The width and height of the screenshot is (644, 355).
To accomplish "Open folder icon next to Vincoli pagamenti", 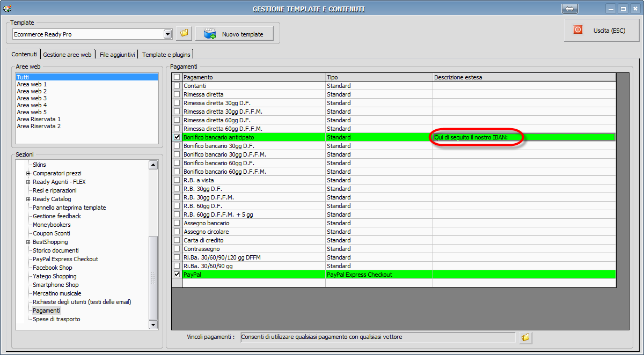I will click(x=525, y=337).
